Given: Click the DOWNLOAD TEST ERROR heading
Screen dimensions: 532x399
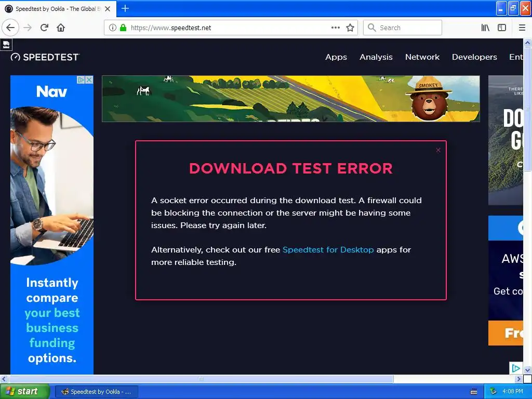Looking at the screenshot, I should click(291, 168).
